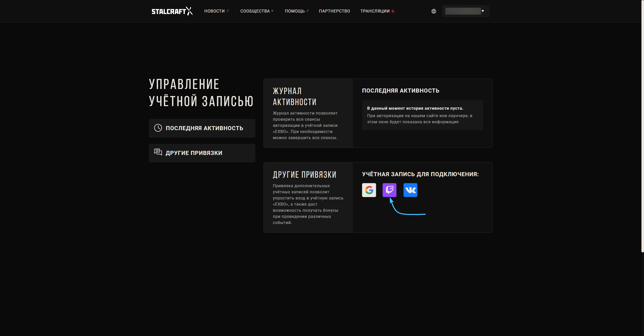Click the blurred username account menu
Viewport: 644px width, 336px height.
point(463,11)
